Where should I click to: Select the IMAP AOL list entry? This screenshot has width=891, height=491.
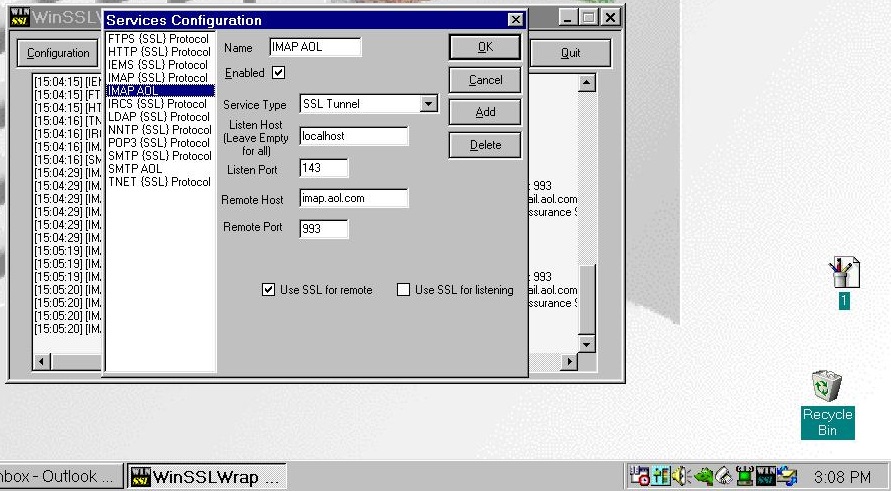tap(160, 91)
